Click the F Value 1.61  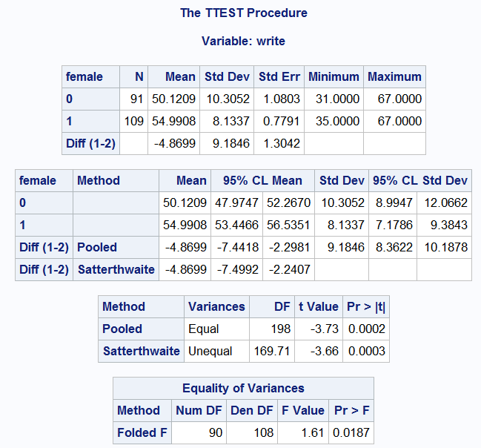[313, 432]
